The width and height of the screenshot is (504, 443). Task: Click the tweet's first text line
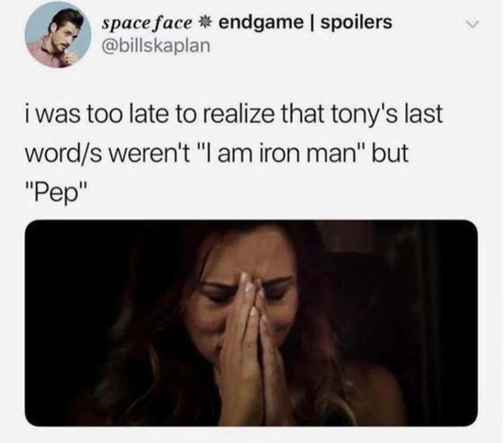click(x=233, y=115)
